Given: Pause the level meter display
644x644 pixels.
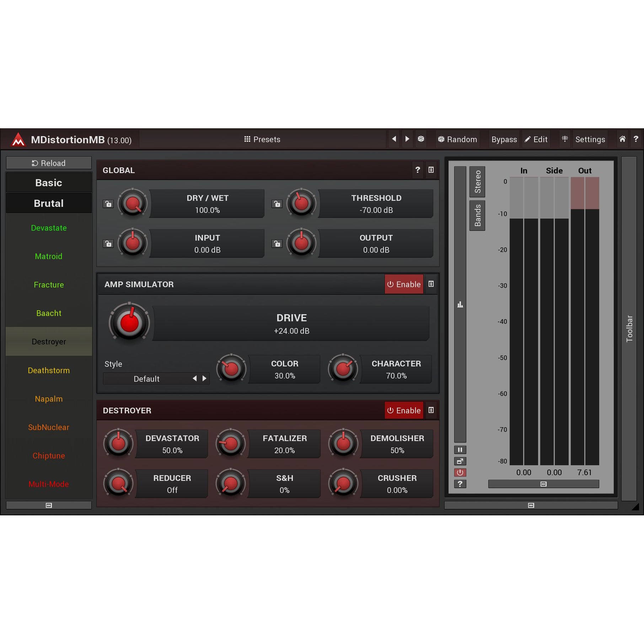Looking at the screenshot, I should (x=460, y=450).
